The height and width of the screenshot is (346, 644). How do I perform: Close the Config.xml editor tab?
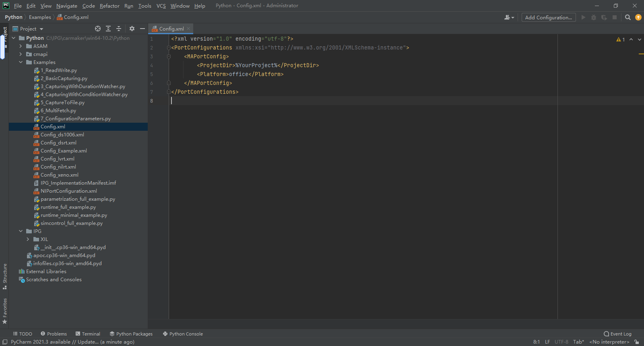[x=188, y=29]
